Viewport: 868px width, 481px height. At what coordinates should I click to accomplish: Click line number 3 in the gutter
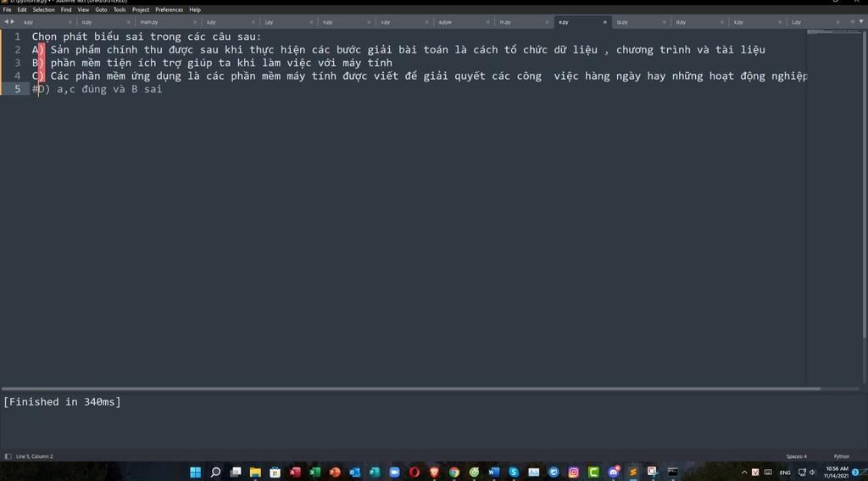pos(18,63)
